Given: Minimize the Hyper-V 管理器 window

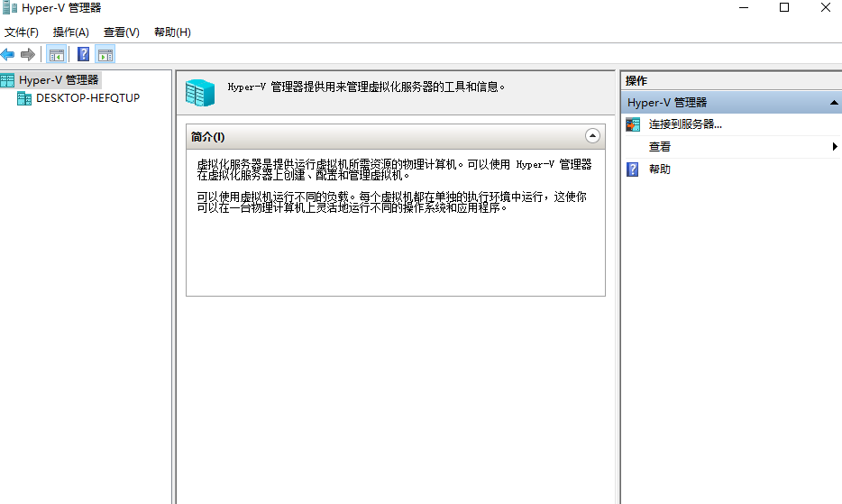Looking at the screenshot, I should click(x=744, y=7).
